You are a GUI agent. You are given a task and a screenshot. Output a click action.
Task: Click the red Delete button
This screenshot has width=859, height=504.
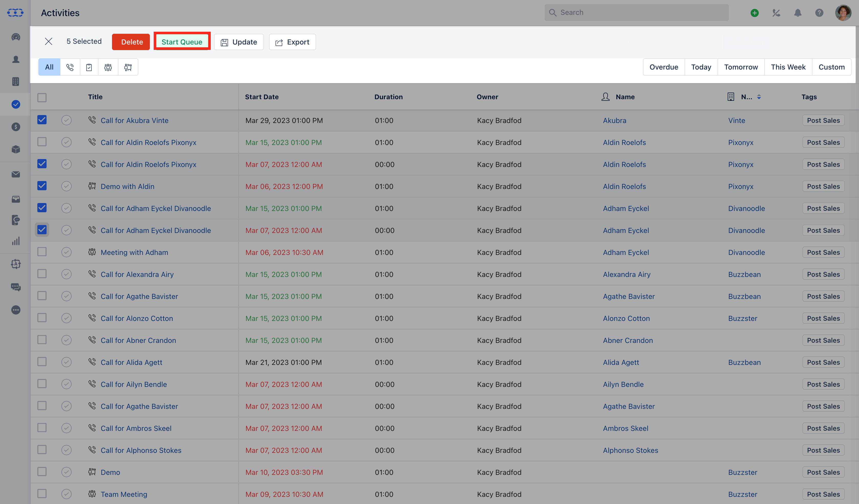(x=131, y=42)
